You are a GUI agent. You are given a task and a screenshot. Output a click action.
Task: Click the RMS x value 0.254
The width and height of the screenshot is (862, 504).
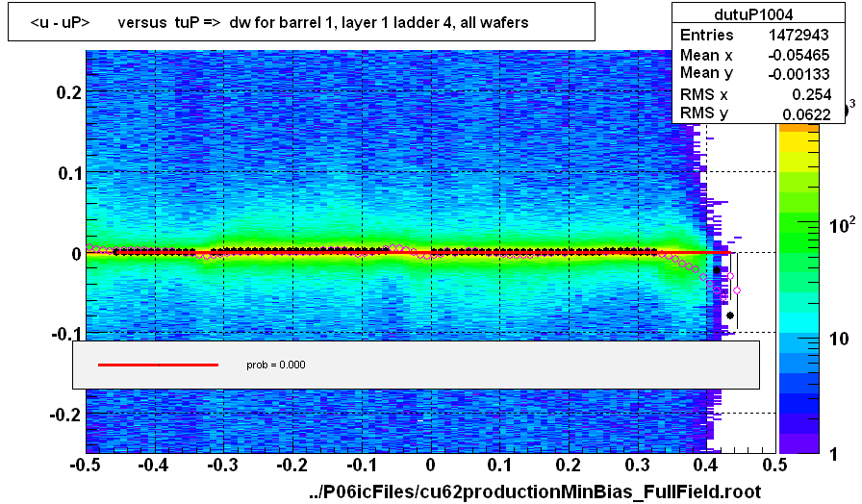click(x=811, y=94)
